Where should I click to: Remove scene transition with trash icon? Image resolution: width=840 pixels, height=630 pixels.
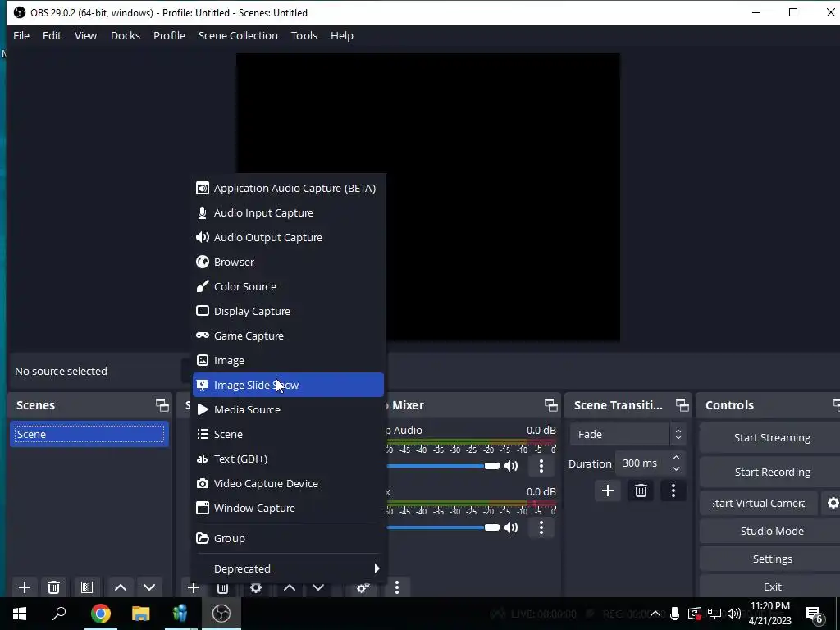pyautogui.click(x=641, y=491)
